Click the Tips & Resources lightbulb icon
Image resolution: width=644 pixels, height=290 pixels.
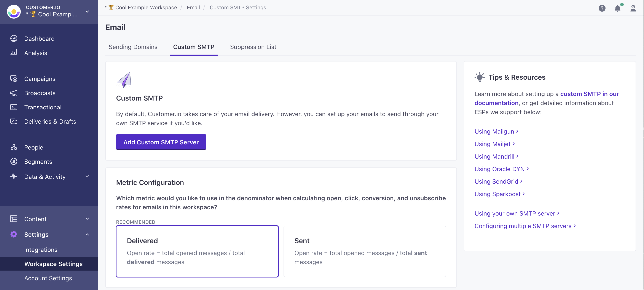480,77
